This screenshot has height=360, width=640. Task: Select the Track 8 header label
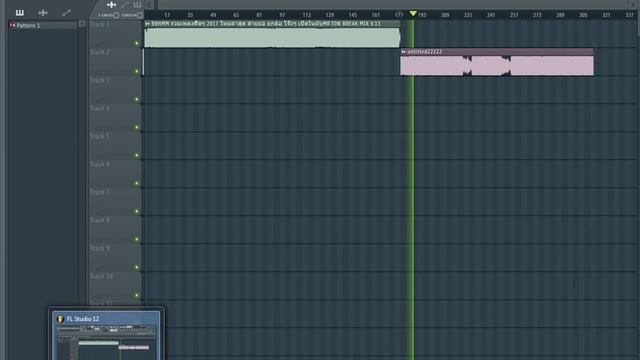click(x=100, y=220)
